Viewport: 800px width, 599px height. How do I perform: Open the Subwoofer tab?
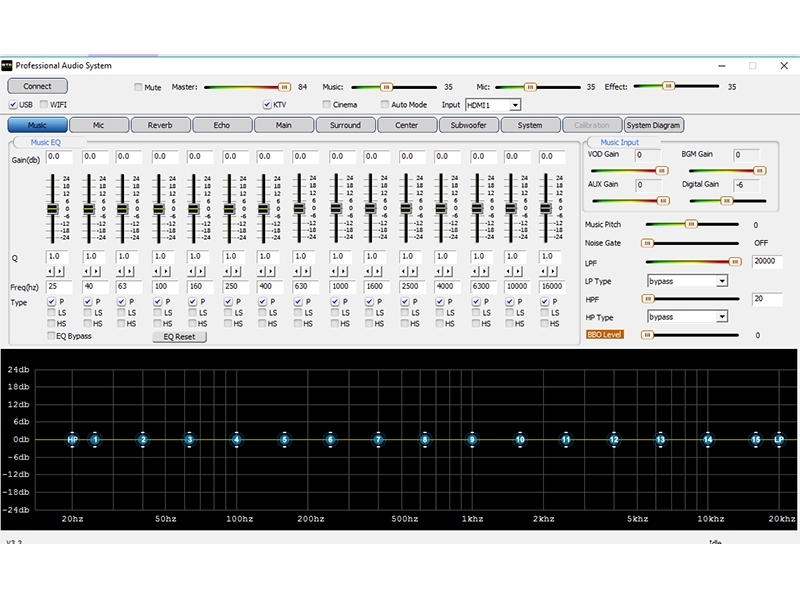pyautogui.click(x=468, y=125)
